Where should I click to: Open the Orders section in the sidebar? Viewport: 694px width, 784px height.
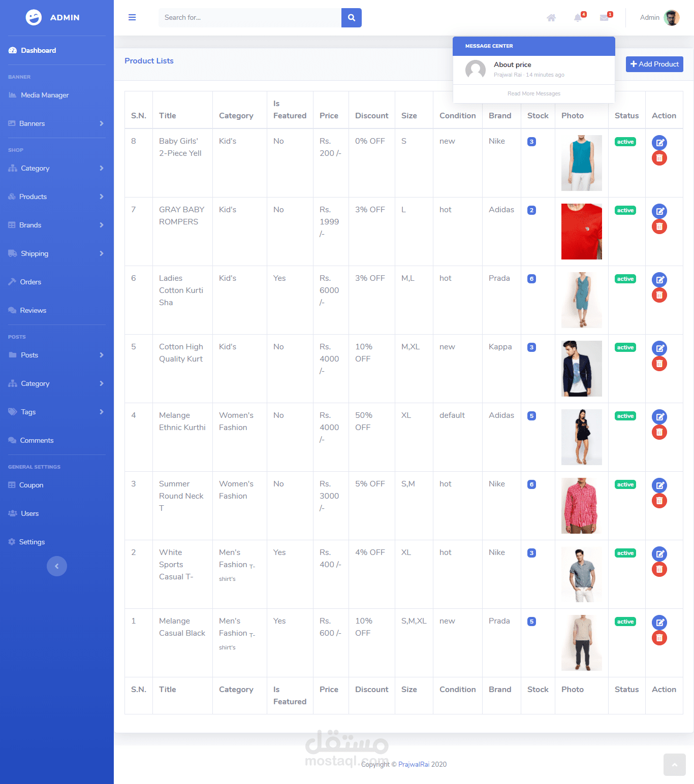pos(31,282)
